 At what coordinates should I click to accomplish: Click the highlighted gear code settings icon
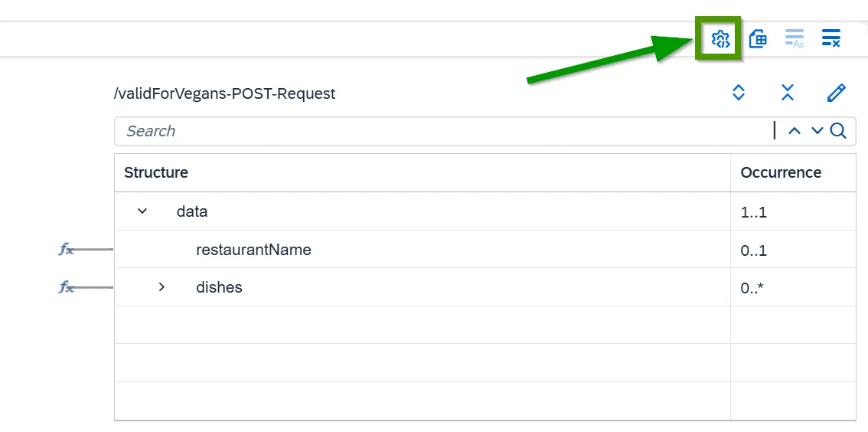(x=720, y=39)
